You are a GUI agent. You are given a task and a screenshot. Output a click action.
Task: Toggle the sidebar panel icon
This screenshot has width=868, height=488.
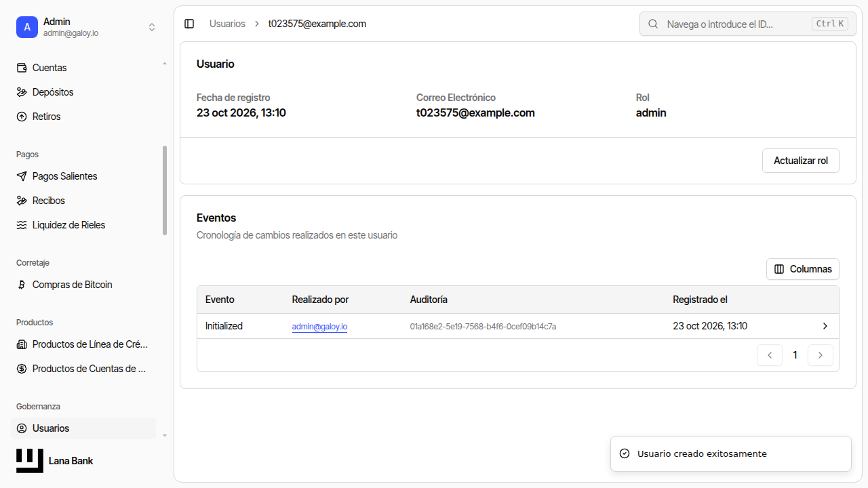(189, 24)
